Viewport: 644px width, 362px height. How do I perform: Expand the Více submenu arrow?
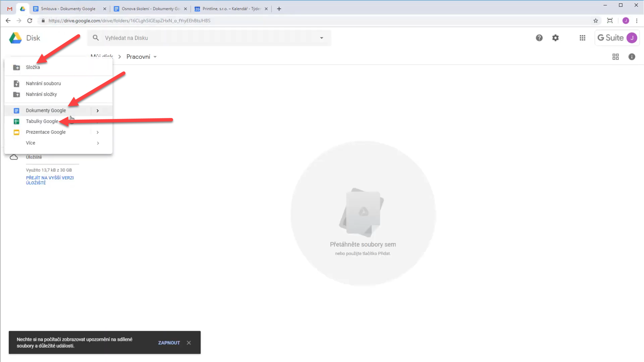click(x=97, y=143)
